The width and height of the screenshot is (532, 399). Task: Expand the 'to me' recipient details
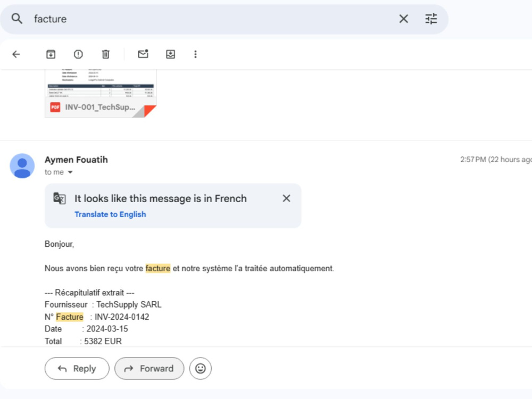click(x=70, y=172)
